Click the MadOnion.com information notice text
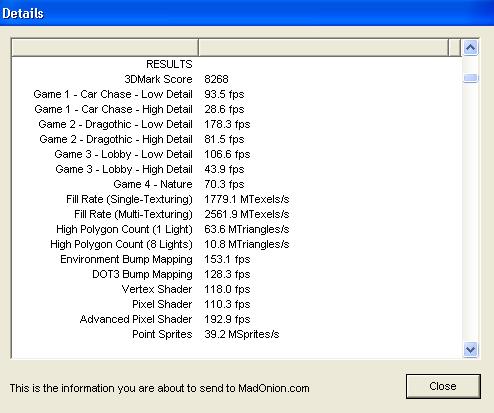This screenshot has width=494, height=413. pos(159,388)
